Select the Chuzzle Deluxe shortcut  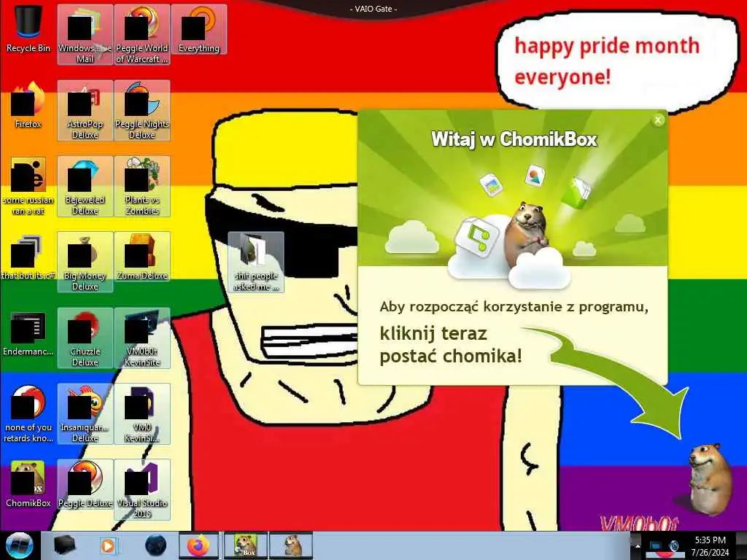point(85,338)
